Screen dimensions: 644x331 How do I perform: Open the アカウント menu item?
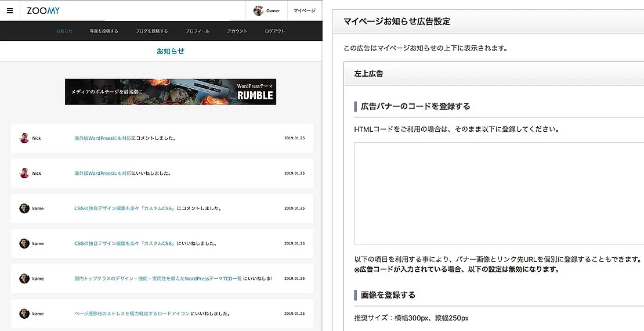coord(237,31)
